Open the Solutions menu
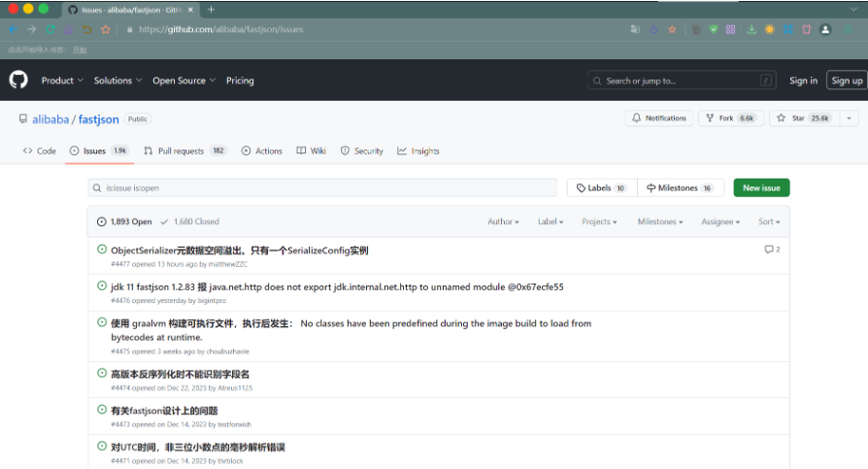 [117, 81]
